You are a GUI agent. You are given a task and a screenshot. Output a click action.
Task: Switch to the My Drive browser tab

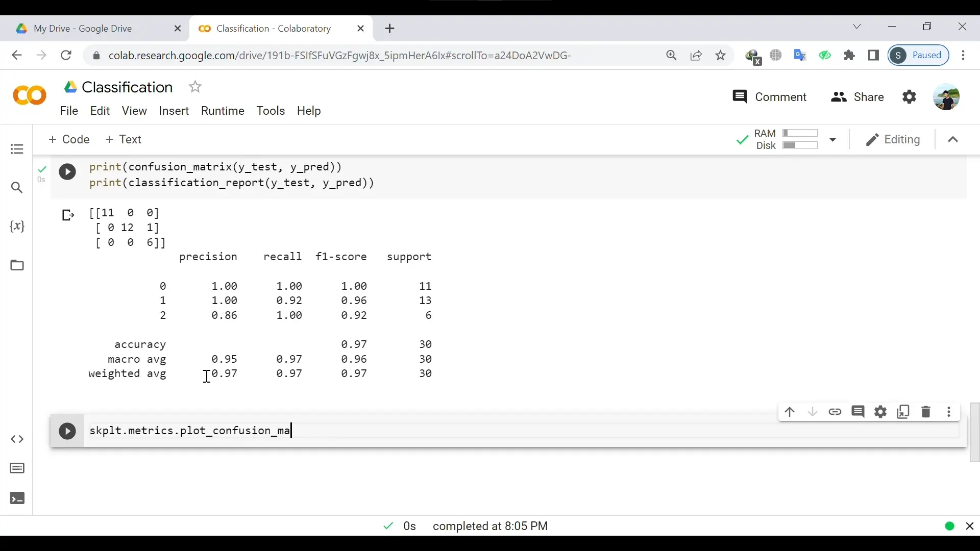[x=84, y=29]
